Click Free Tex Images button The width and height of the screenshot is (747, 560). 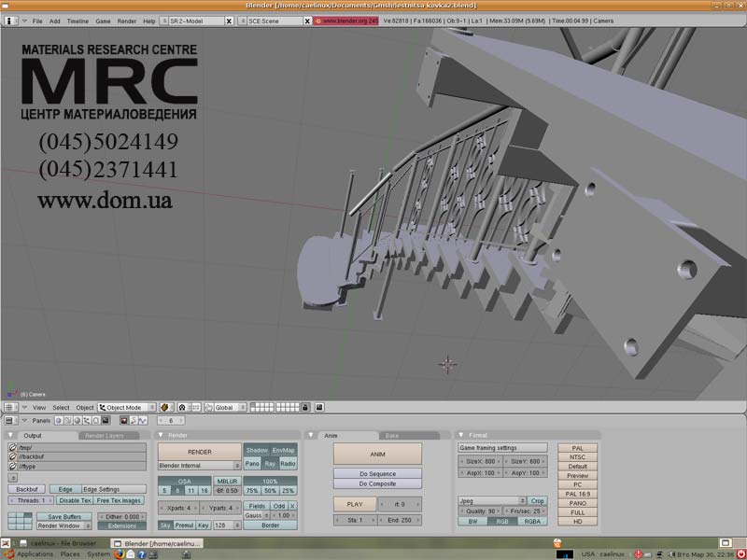coord(119,500)
